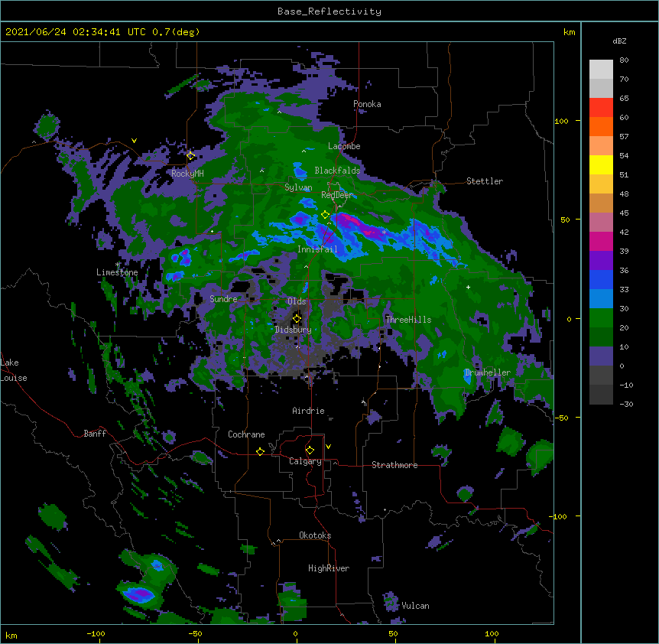The image size is (659, 644).
Task: Click the 65 value on the dBZ legend
Action: pos(624,99)
